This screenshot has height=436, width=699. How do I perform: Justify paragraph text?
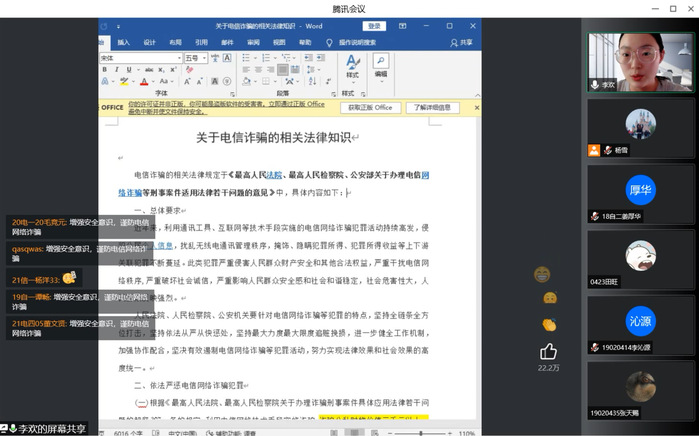[x=283, y=70]
